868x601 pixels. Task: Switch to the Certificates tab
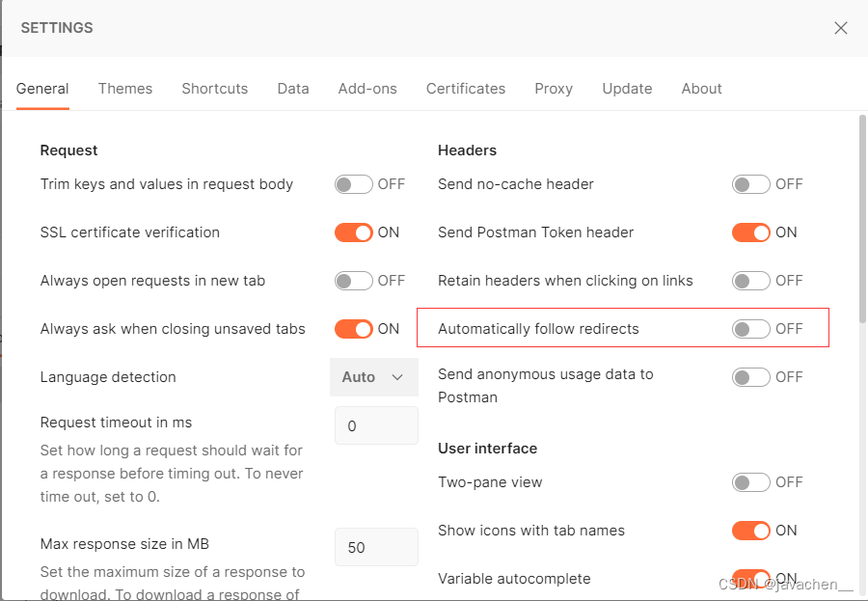click(x=466, y=88)
